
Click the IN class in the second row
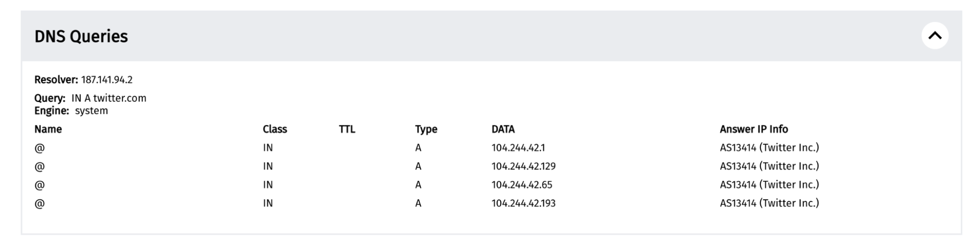click(268, 166)
